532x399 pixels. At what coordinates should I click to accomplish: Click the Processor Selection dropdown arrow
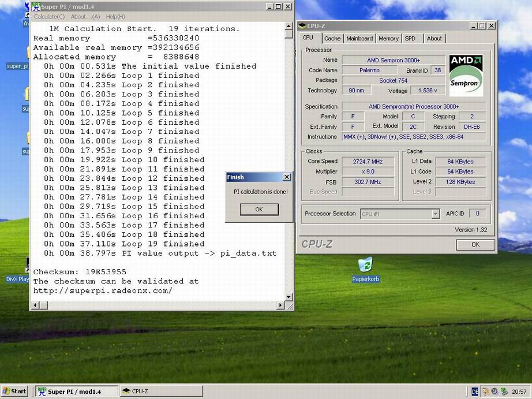[435, 214]
